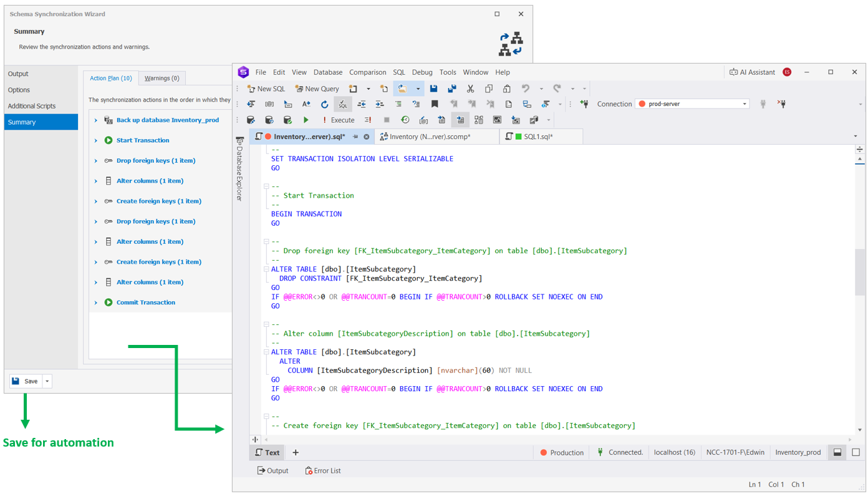868x494 pixels.
Task: Close the Inventory...erver).sql document tab
Action: (x=367, y=137)
